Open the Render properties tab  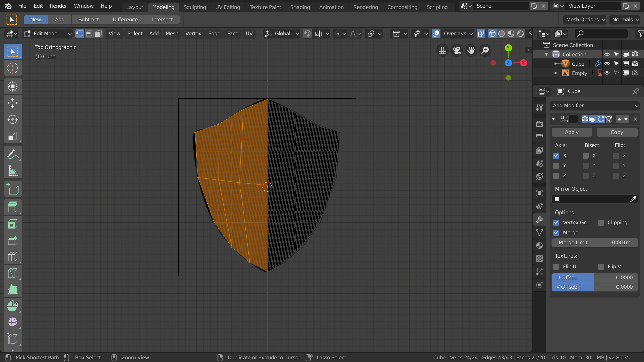539,124
